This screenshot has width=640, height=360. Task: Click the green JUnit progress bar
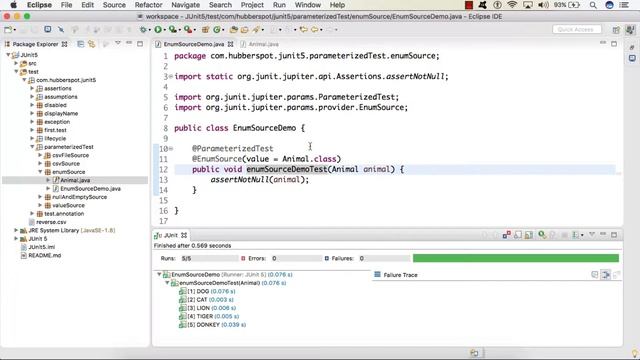pos(516,258)
